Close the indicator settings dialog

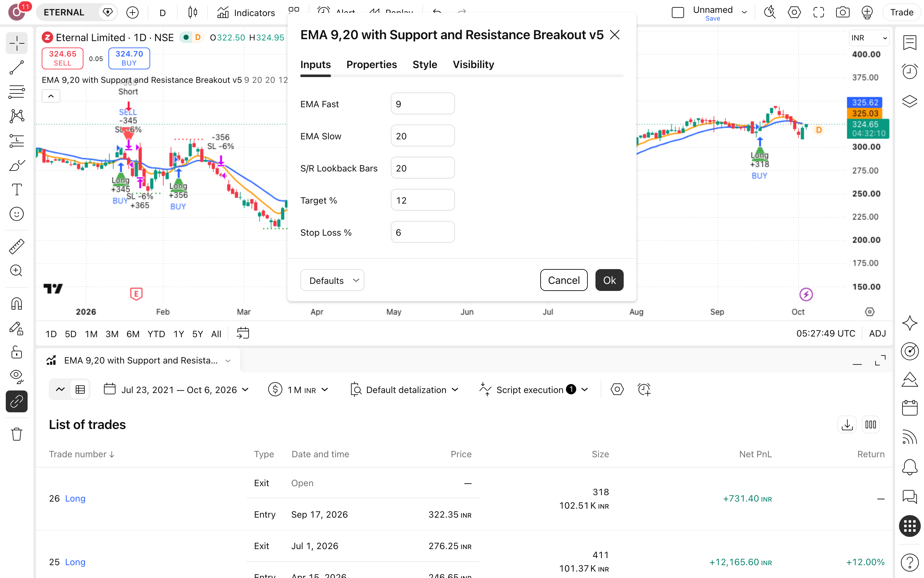pyautogui.click(x=615, y=35)
